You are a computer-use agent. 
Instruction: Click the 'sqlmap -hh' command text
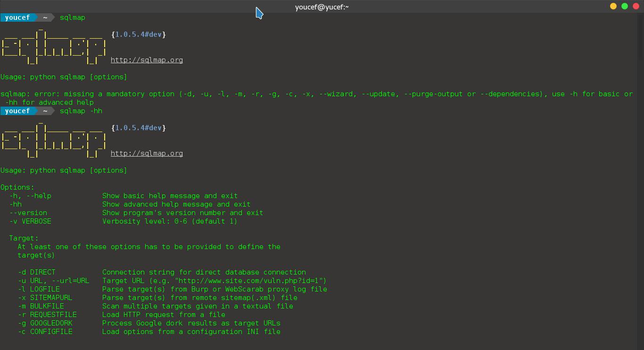coord(81,111)
